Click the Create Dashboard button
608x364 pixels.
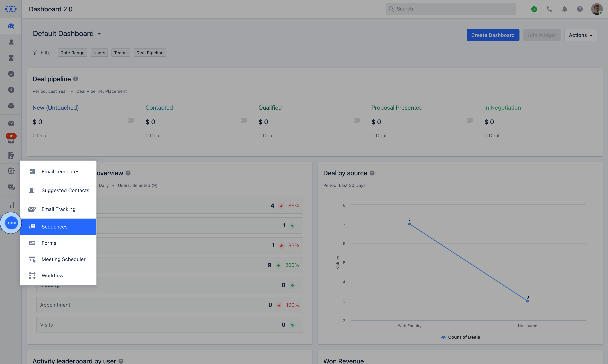(x=493, y=35)
